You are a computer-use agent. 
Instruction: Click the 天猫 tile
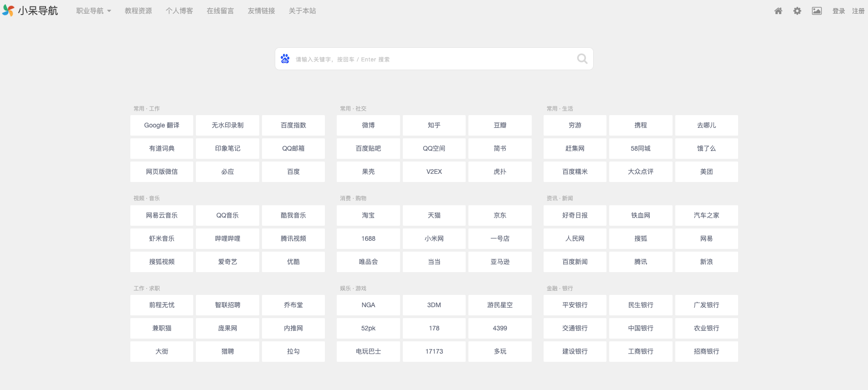point(434,215)
